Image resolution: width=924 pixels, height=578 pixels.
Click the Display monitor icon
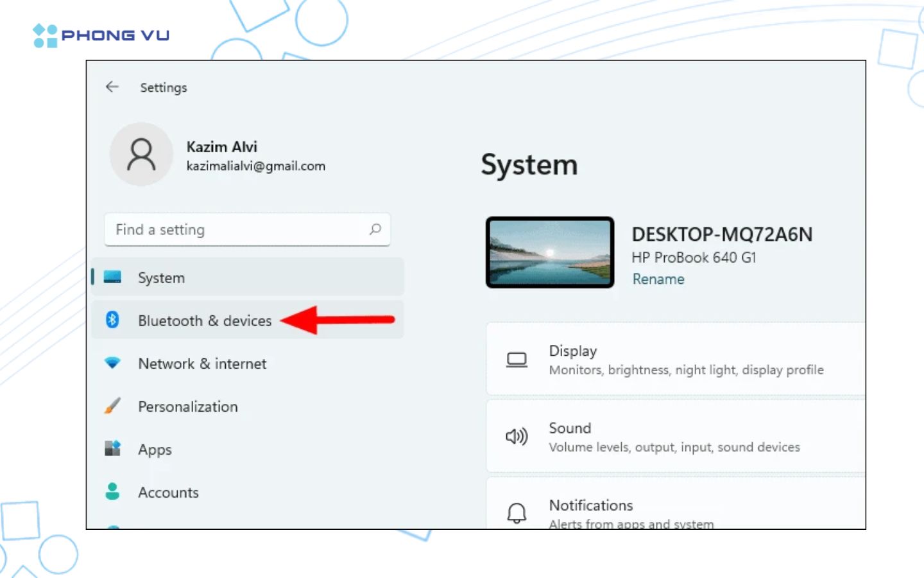(517, 360)
